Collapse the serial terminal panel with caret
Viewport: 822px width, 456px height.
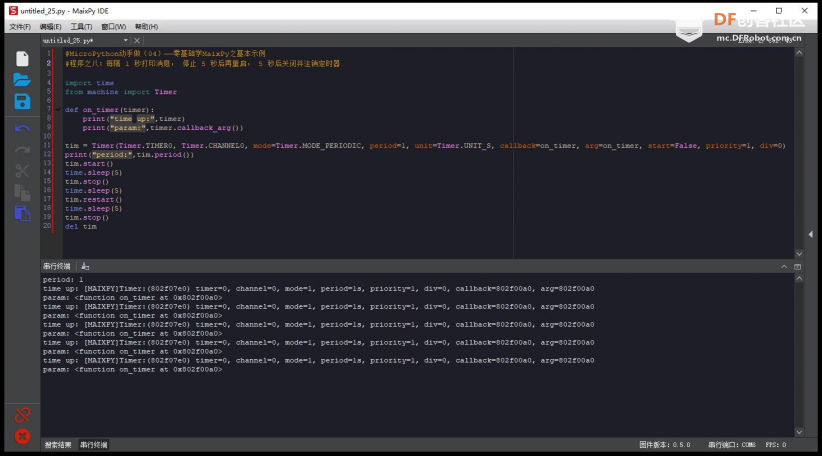click(x=784, y=267)
